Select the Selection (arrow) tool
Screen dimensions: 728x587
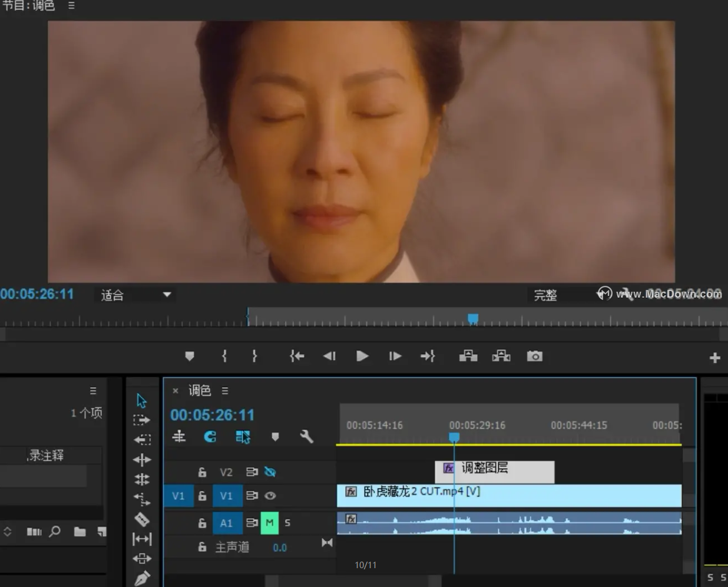pyautogui.click(x=141, y=401)
